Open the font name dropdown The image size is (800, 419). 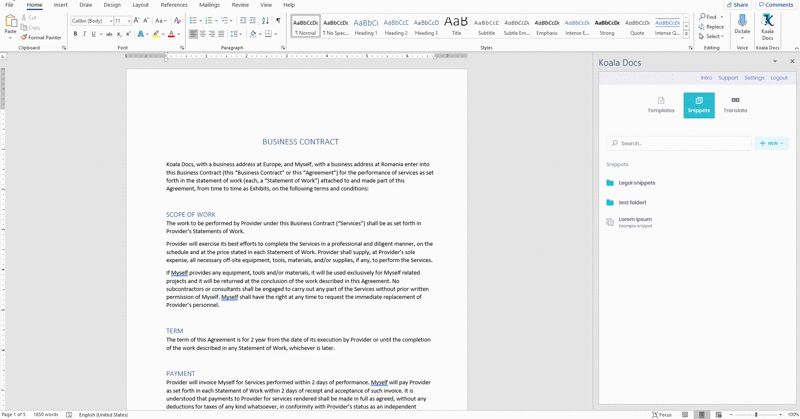(x=111, y=21)
